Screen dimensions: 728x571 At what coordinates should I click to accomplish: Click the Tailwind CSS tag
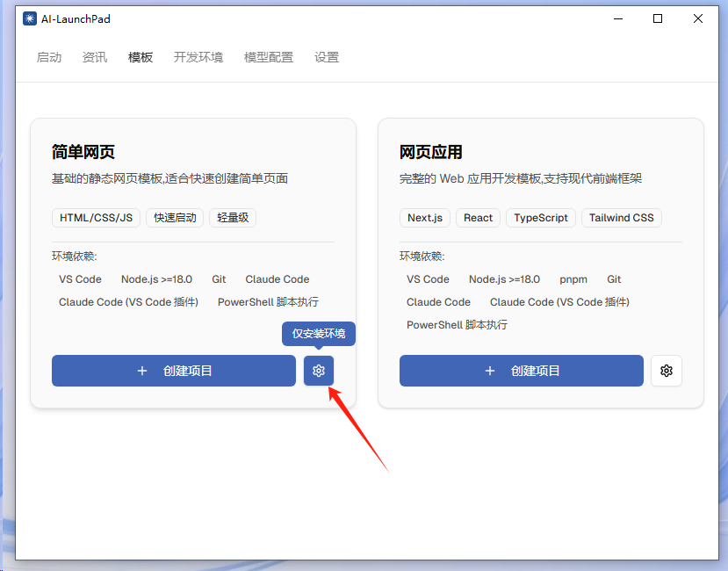(621, 218)
